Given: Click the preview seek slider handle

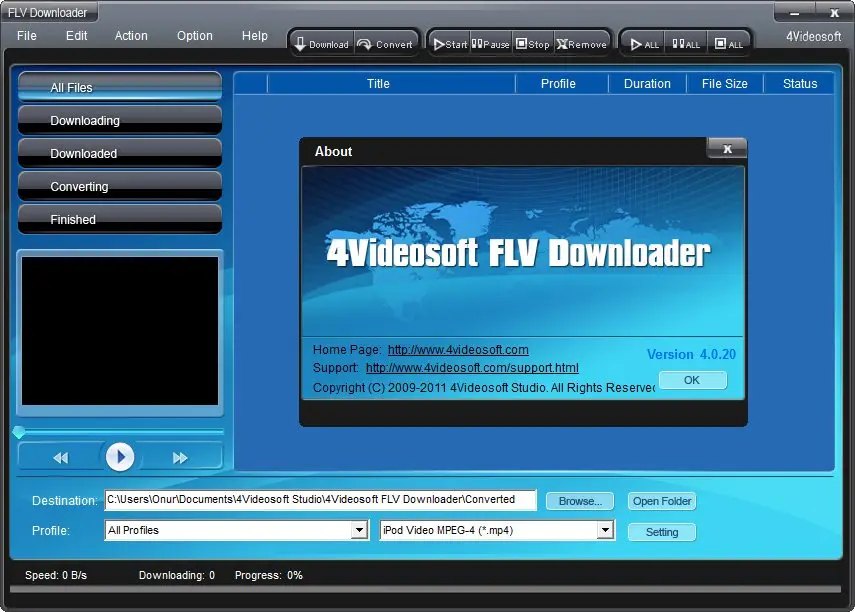Looking at the screenshot, I should (19, 432).
